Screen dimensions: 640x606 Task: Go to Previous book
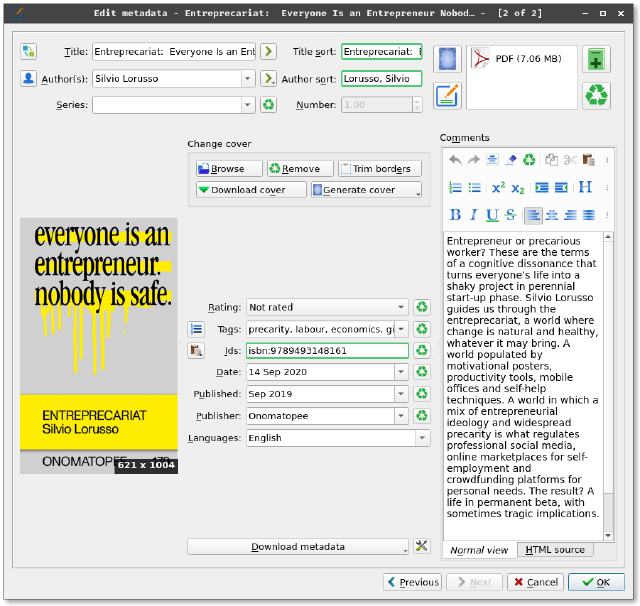click(413, 582)
